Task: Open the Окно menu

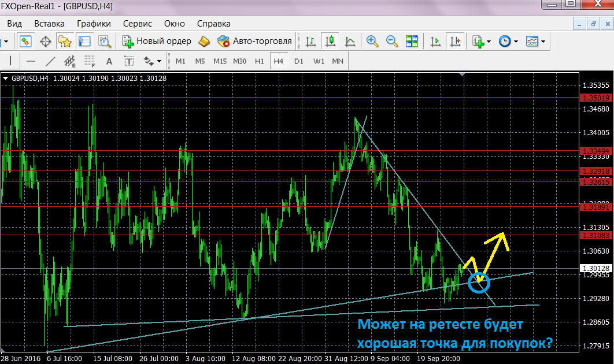Action: pyautogui.click(x=174, y=24)
